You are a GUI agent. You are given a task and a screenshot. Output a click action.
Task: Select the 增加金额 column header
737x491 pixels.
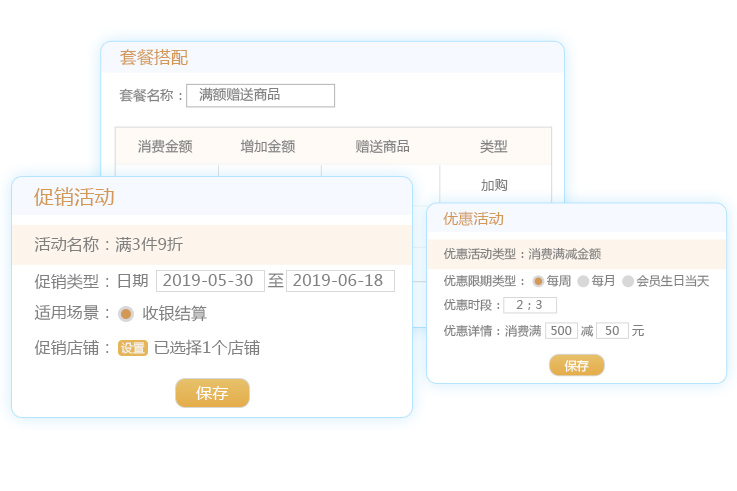click(268, 146)
